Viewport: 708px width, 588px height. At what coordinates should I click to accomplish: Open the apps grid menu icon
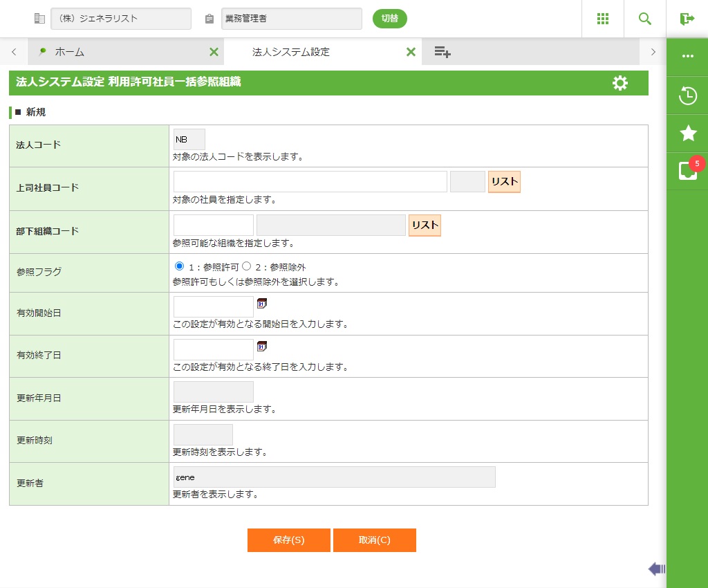(x=602, y=19)
